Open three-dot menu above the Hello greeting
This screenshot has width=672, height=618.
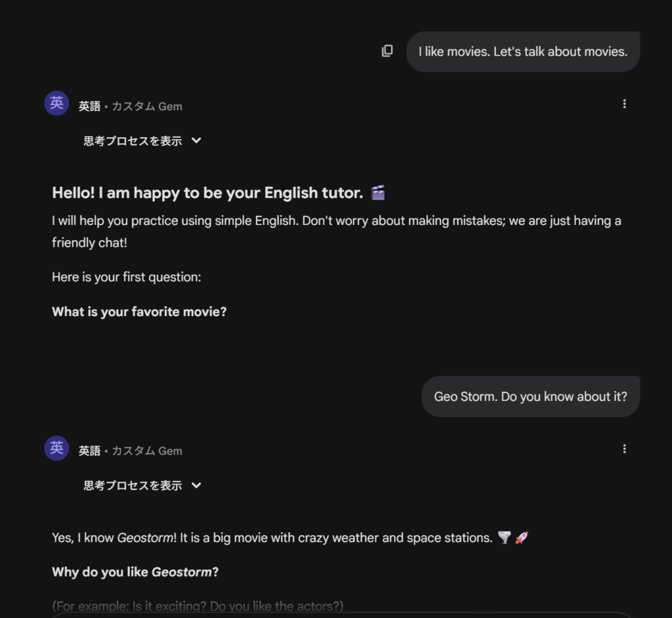624,104
